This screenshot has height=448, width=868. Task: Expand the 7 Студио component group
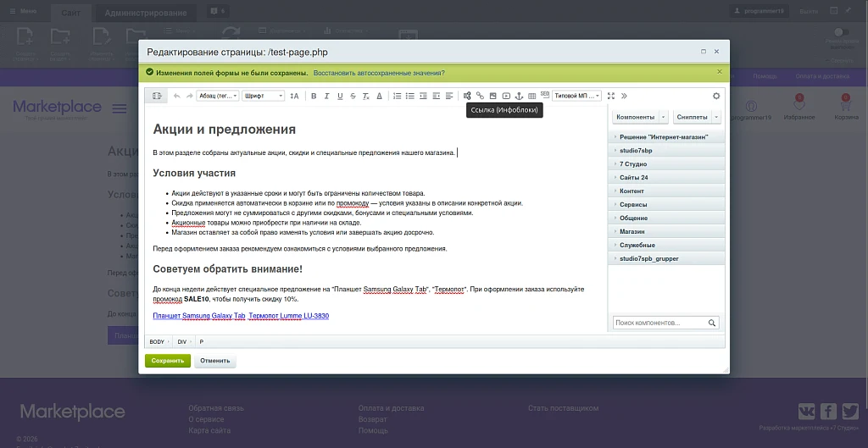(666, 163)
